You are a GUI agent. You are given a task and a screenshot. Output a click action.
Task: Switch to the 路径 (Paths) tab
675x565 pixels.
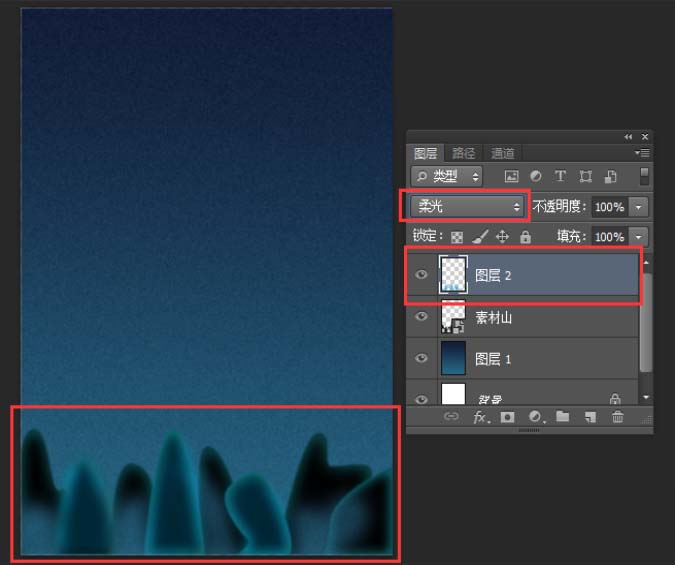464,153
